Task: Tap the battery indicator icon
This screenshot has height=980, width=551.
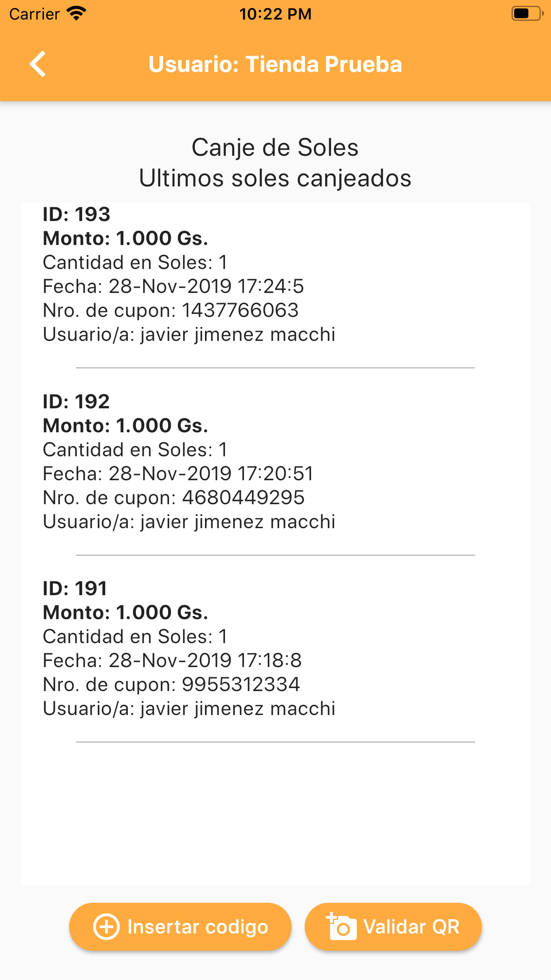Action: click(x=527, y=13)
